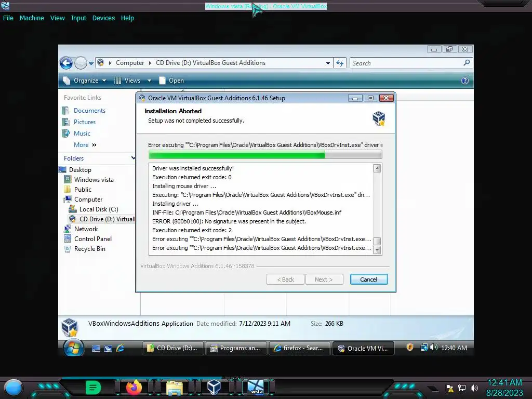Screen dimensions: 532x399
Task: Click the guest clock showing 12:40 AM
Action: [x=454, y=348]
